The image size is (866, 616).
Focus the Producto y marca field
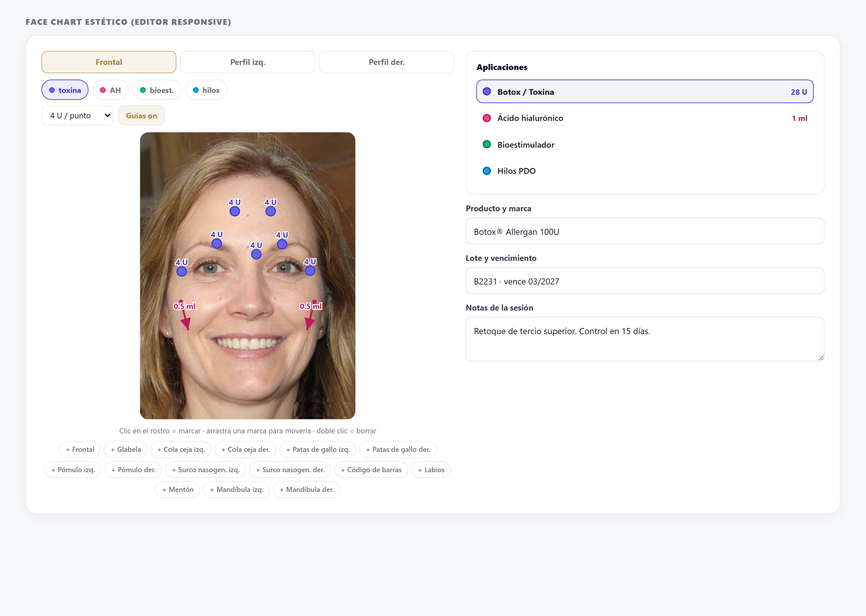click(645, 231)
